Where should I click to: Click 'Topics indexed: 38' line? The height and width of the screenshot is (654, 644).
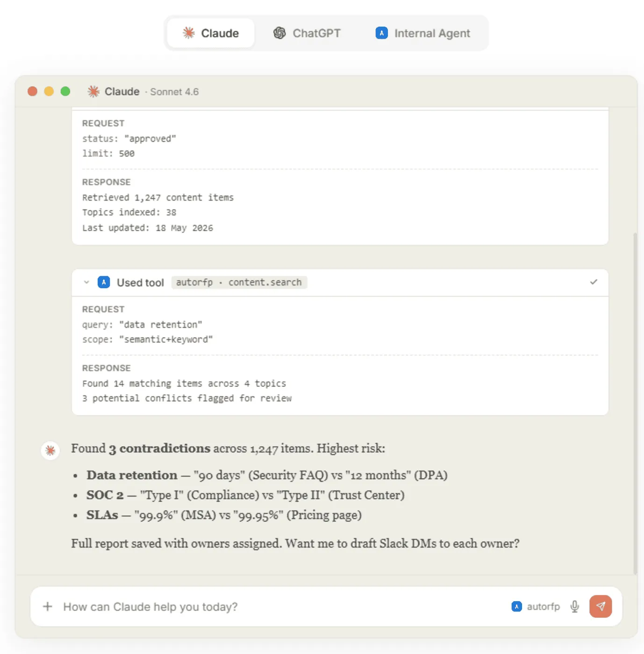(x=129, y=213)
